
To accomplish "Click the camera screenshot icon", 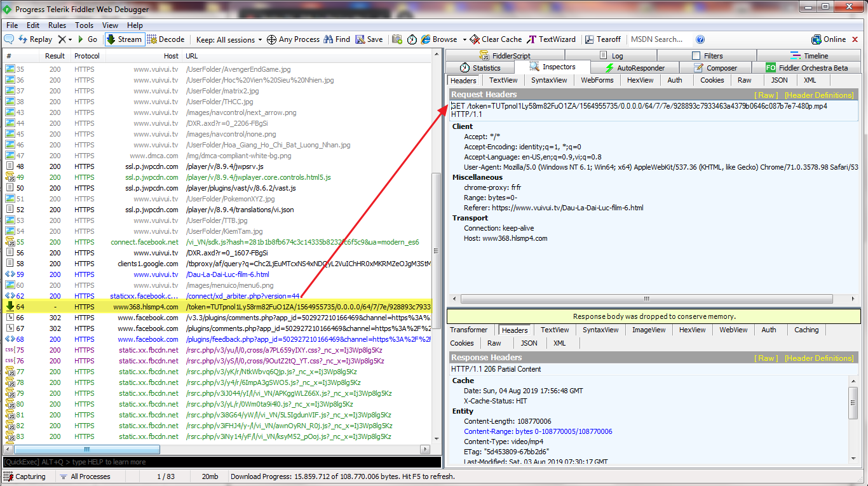I will pyautogui.click(x=397, y=39).
